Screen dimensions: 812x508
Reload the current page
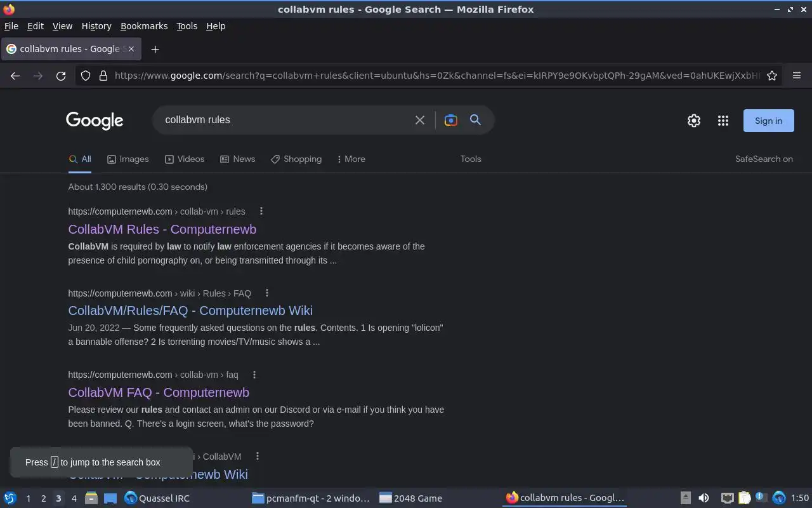(61, 76)
